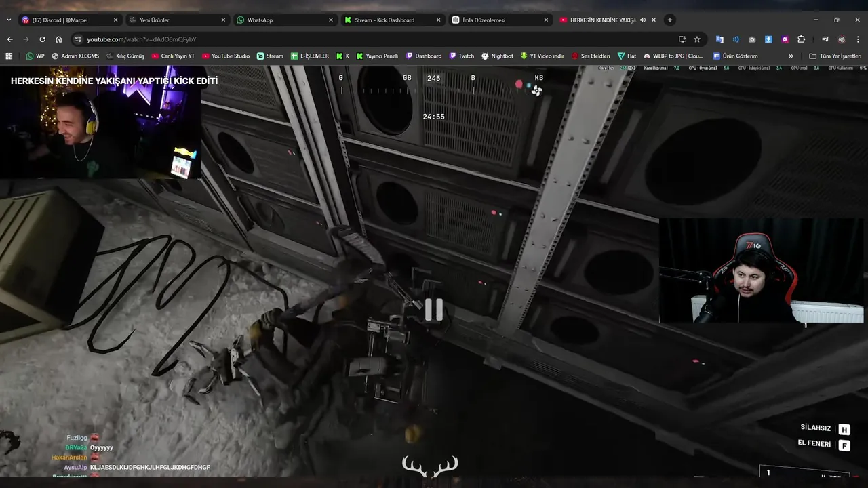Open the Stream bookmark
This screenshot has height=488, width=868.
tap(270, 56)
